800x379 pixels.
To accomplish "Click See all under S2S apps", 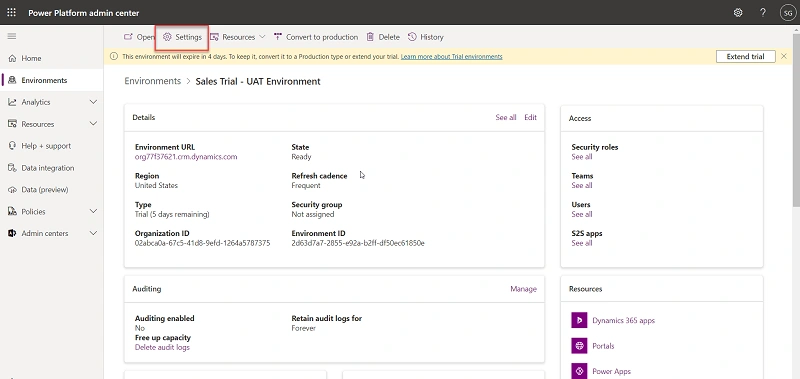I will (x=582, y=243).
